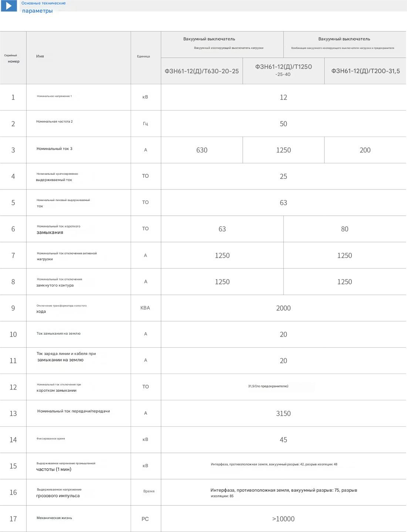Select the '>10000' value cell
Screen dimensions: 407x532
coord(283,519)
